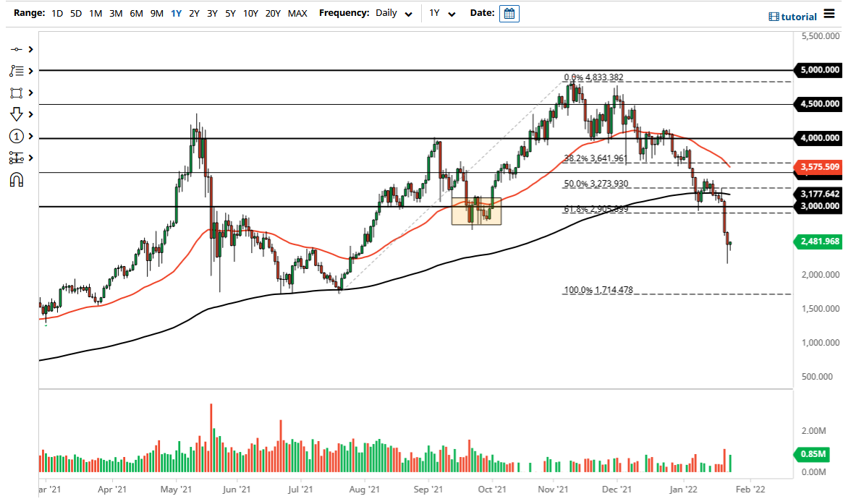This screenshot has width=851, height=504.
Task: Open the measurement tool
Action: [x=17, y=158]
